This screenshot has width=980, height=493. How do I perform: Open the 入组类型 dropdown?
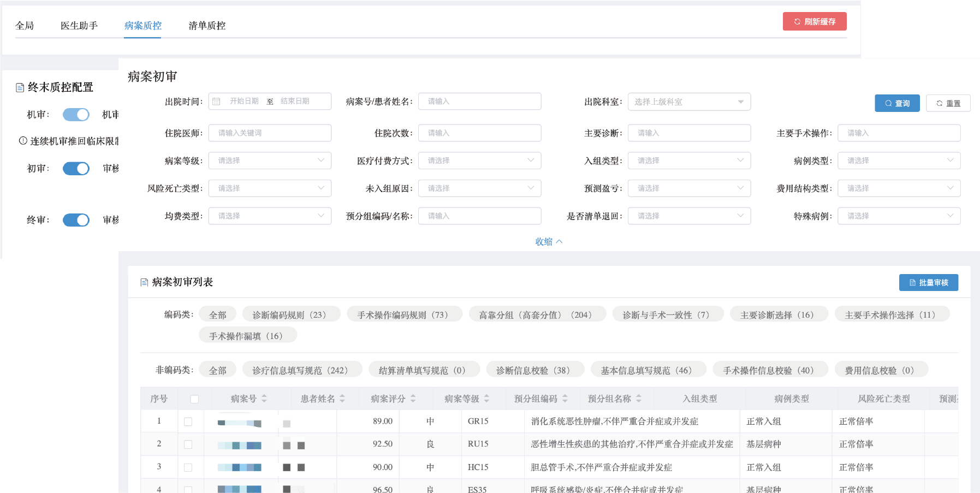pos(689,161)
